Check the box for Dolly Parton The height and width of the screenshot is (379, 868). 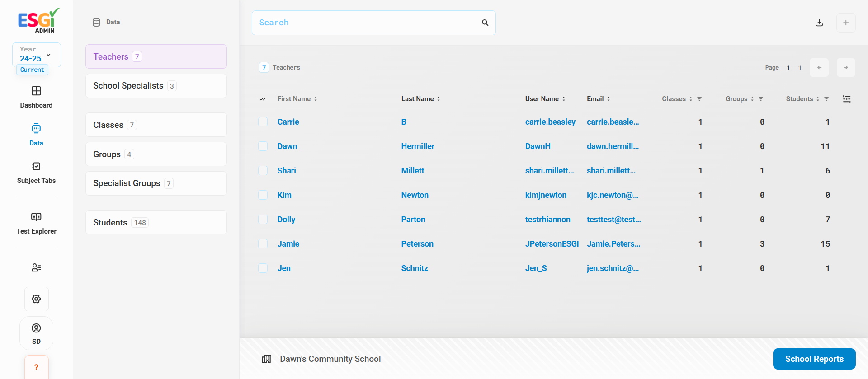[263, 220]
